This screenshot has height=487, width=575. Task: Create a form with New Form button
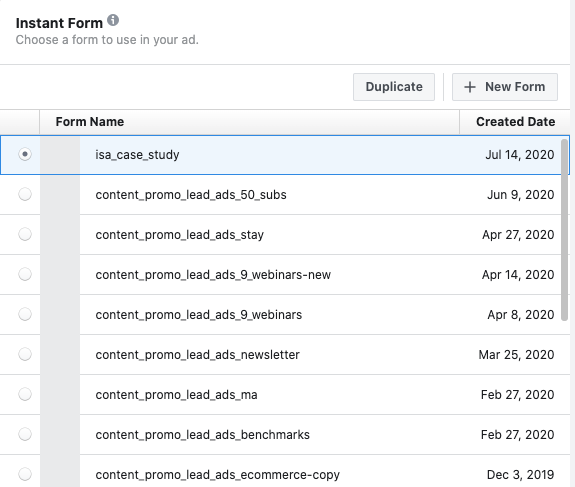tap(505, 87)
